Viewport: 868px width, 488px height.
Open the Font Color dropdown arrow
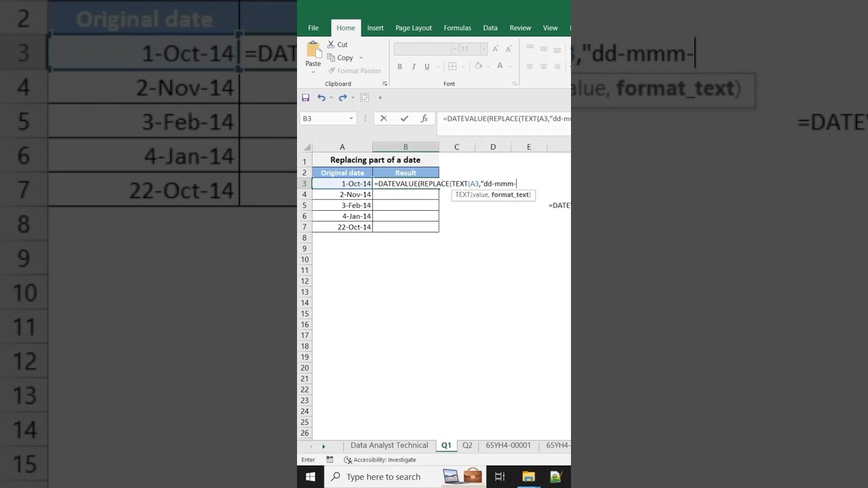pyautogui.click(x=509, y=66)
